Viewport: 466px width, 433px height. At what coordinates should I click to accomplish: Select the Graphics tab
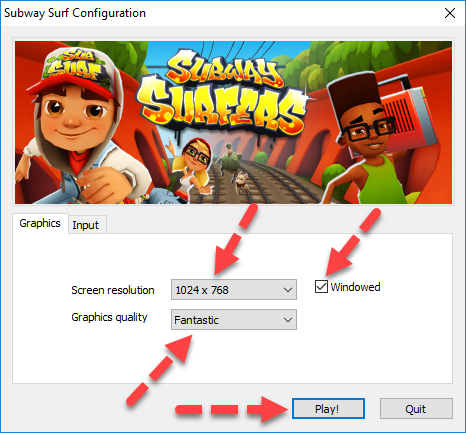click(x=40, y=223)
